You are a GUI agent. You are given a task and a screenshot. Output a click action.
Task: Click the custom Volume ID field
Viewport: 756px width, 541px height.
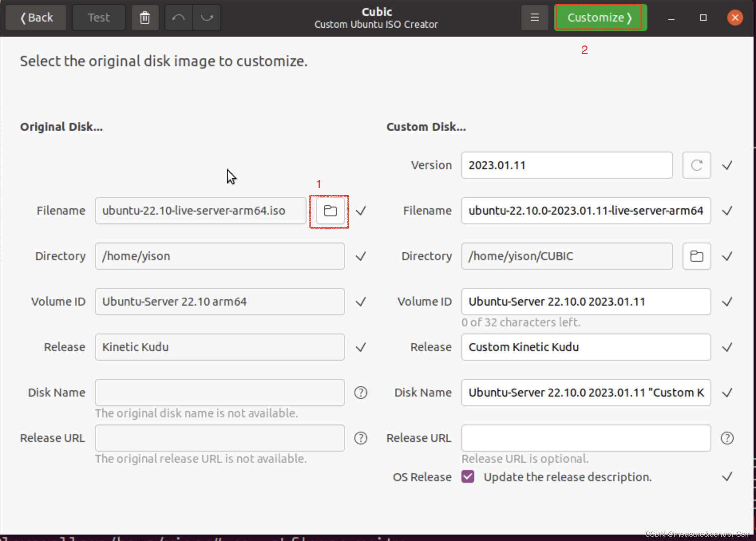[586, 302]
